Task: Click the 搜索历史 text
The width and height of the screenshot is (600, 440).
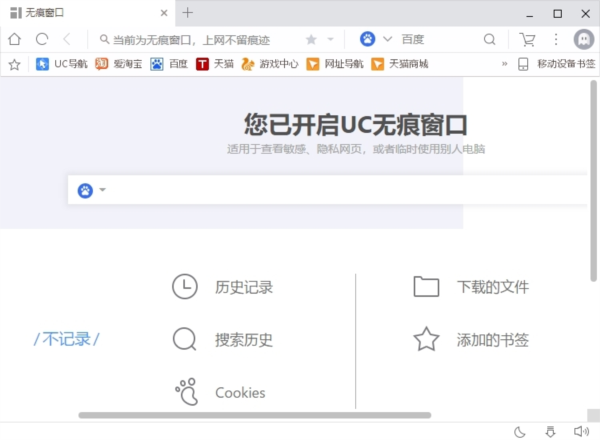Action: point(244,340)
